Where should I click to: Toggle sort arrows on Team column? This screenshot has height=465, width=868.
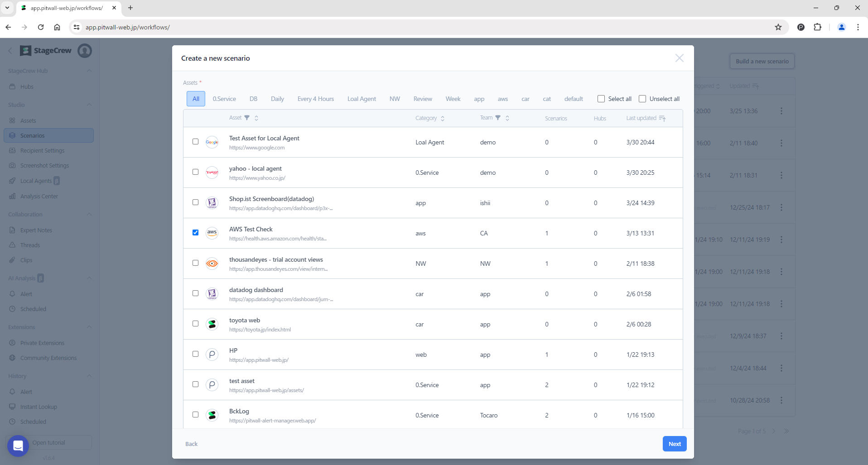tap(507, 118)
